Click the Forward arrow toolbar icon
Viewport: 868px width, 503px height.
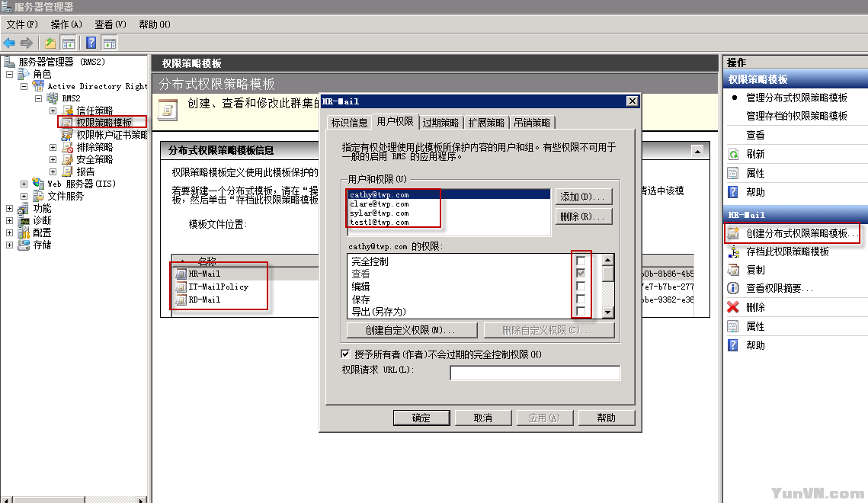(x=27, y=43)
